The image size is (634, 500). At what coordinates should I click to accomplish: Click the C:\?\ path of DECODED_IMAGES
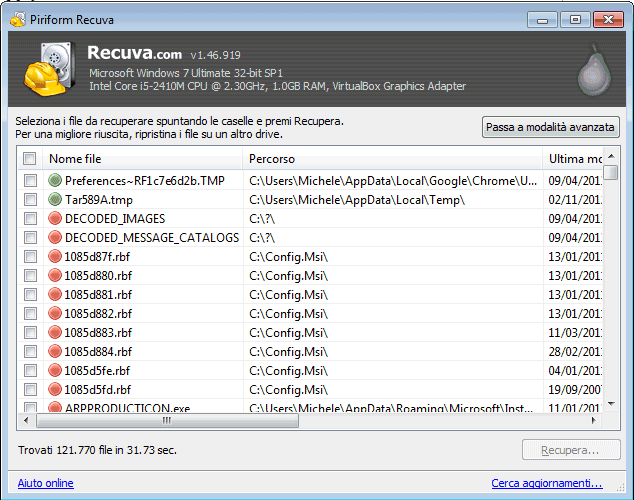(262, 219)
